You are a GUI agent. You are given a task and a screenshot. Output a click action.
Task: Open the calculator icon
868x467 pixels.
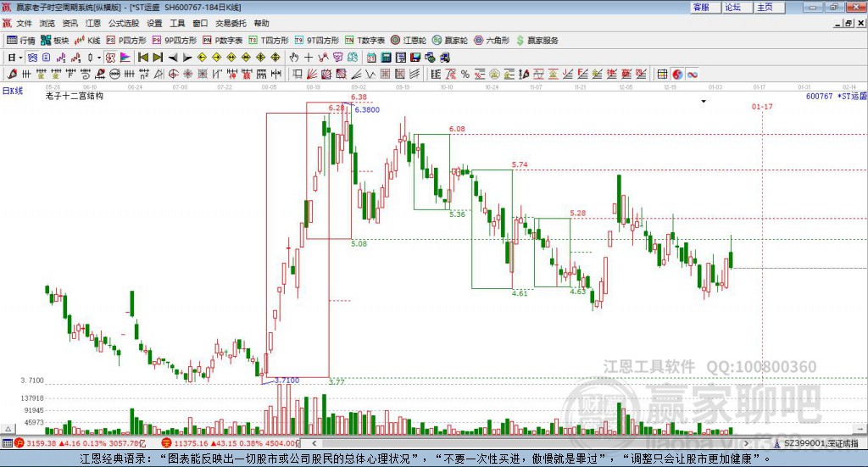click(386, 58)
